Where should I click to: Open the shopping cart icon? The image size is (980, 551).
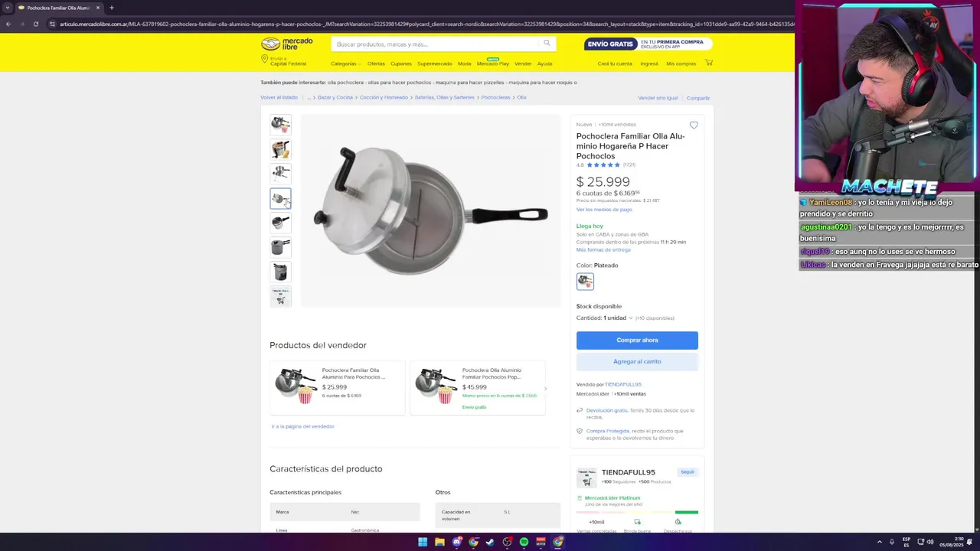point(709,63)
